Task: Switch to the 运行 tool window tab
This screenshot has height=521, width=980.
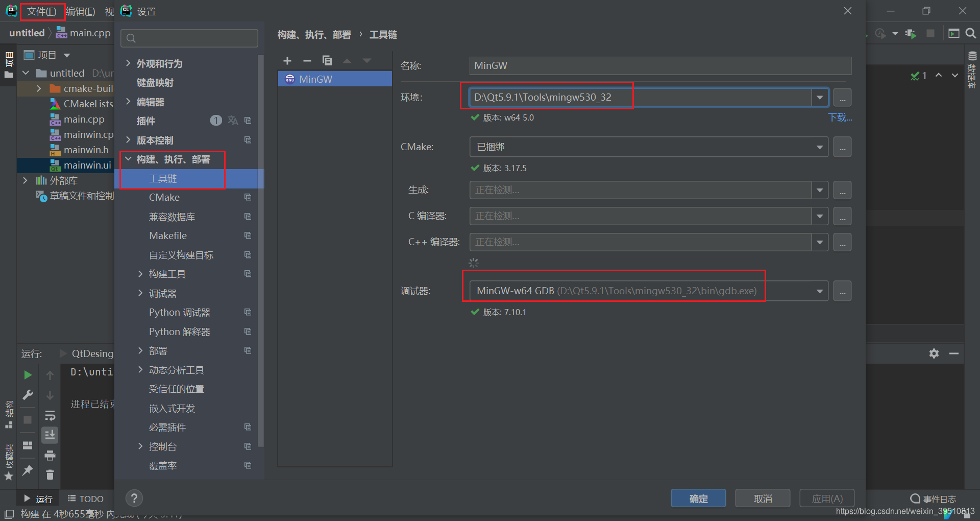Action: [x=38, y=499]
